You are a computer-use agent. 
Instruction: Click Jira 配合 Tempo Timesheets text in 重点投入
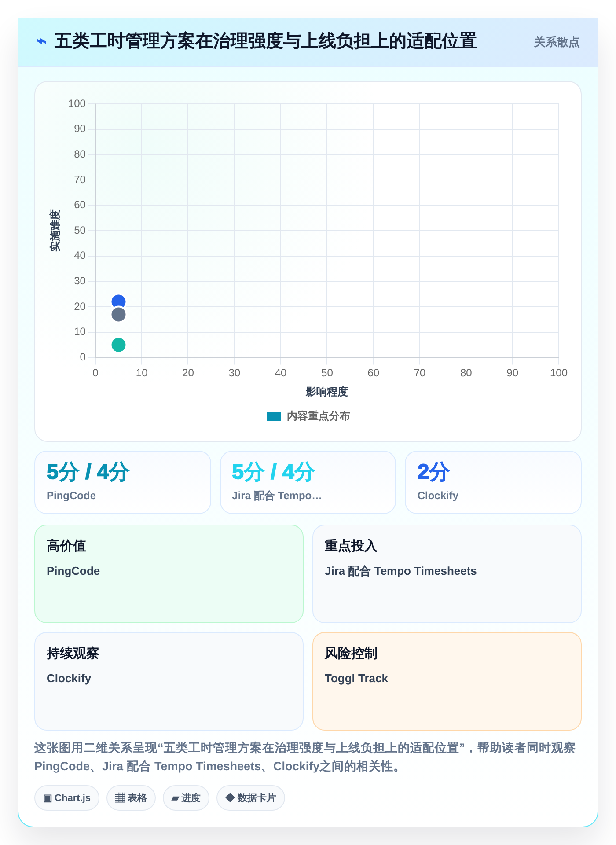(401, 571)
